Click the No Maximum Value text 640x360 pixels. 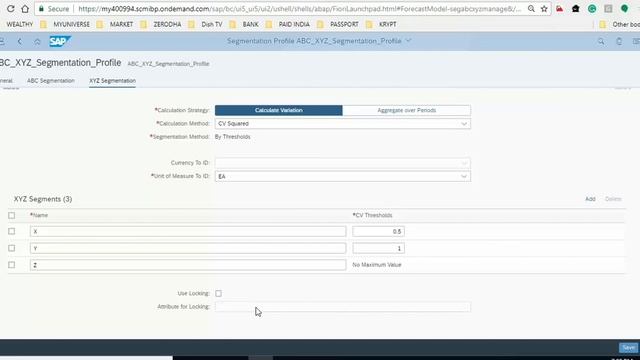click(x=377, y=265)
